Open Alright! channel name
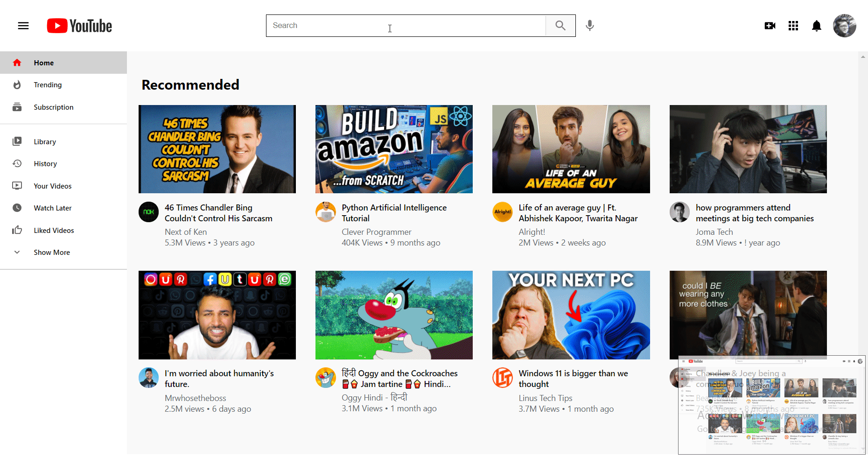This screenshot has height=457, width=868. point(532,232)
